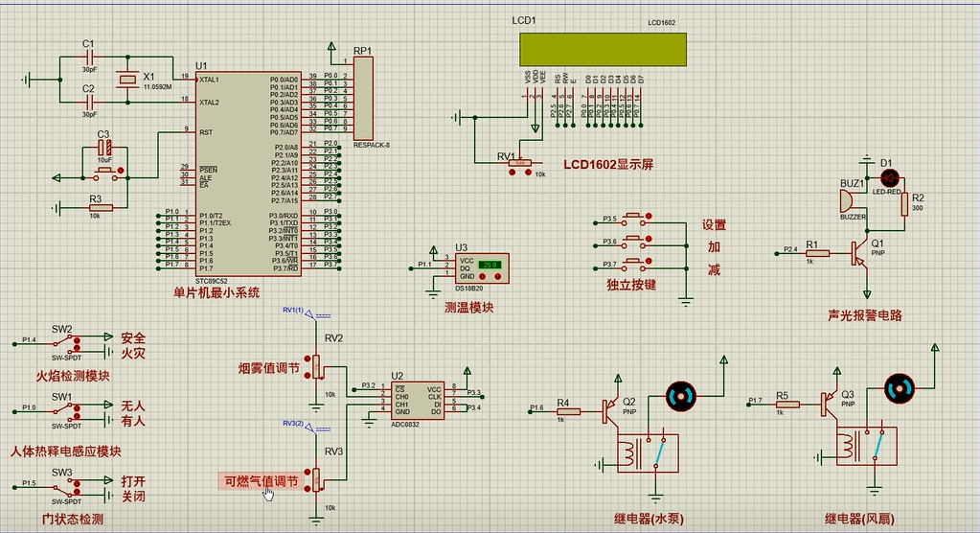Click the 门状态检测 label
The image size is (980, 533).
point(73,519)
